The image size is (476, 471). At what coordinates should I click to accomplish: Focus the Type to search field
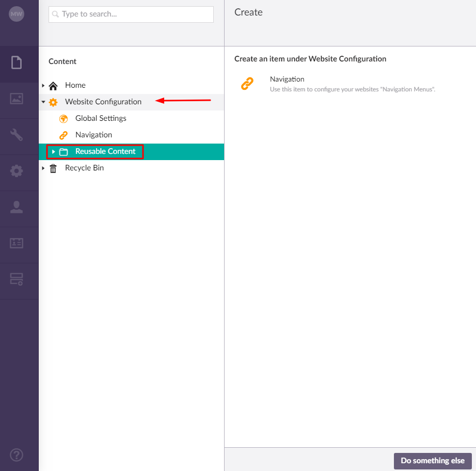pos(131,14)
